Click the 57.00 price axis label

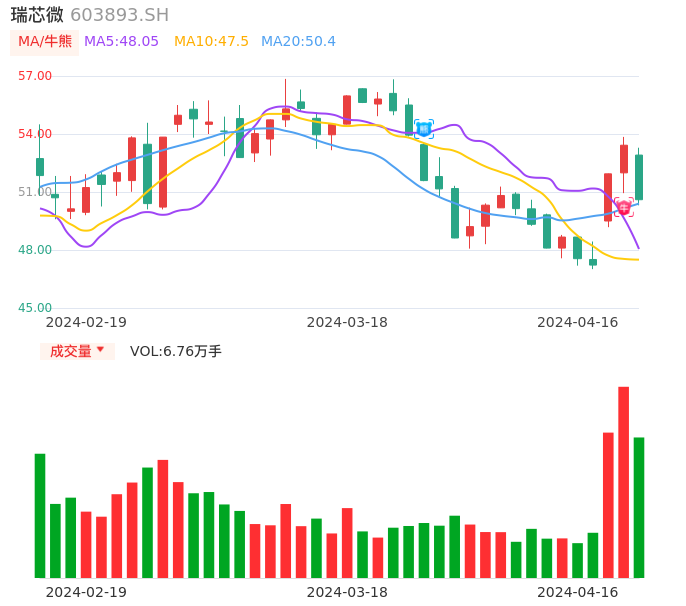tap(35, 76)
